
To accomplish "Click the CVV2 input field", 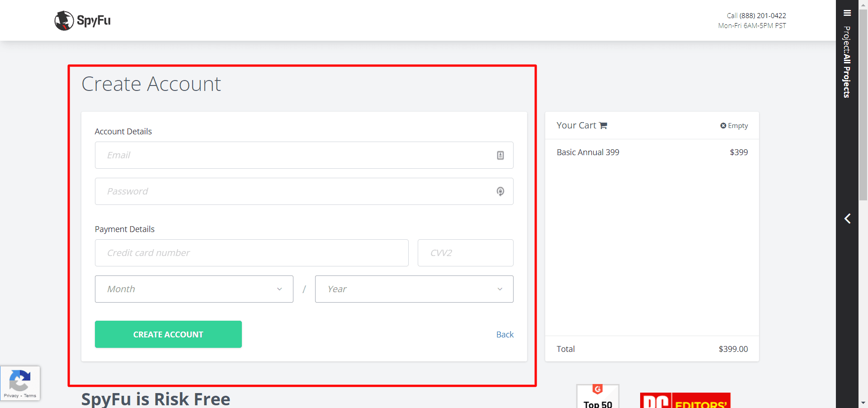I will point(465,253).
